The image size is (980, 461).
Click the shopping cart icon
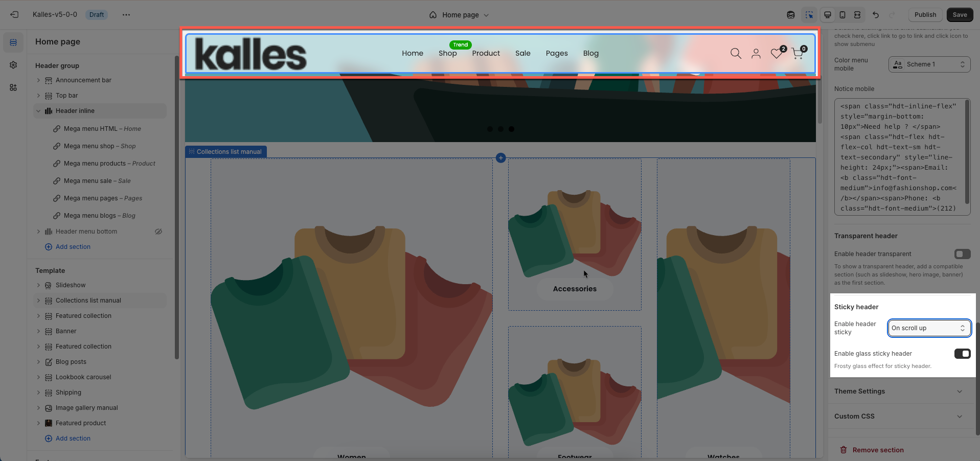pyautogui.click(x=797, y=54)
